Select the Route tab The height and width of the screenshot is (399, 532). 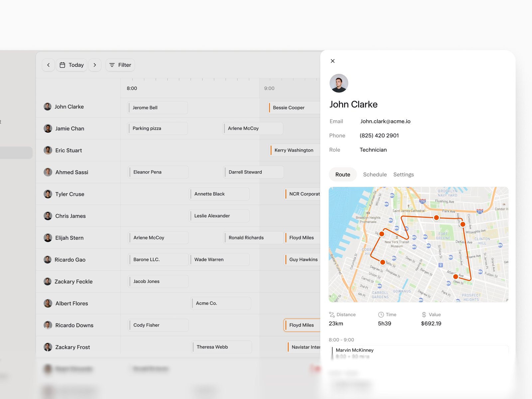point(343,175)
